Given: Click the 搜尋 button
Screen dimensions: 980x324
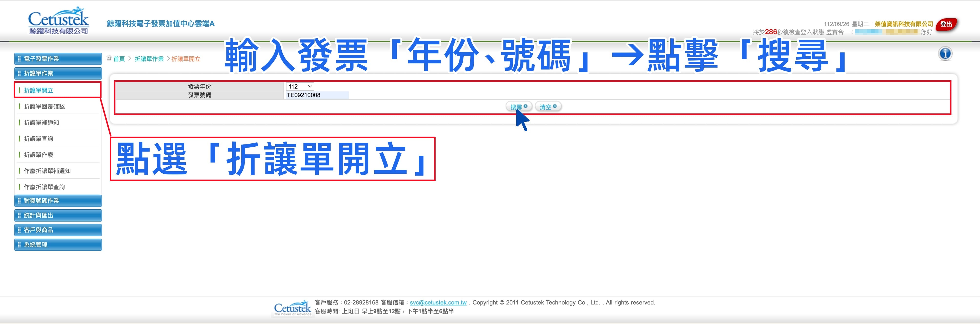Looking at the screenshot, I should click(x=519, y=106).
